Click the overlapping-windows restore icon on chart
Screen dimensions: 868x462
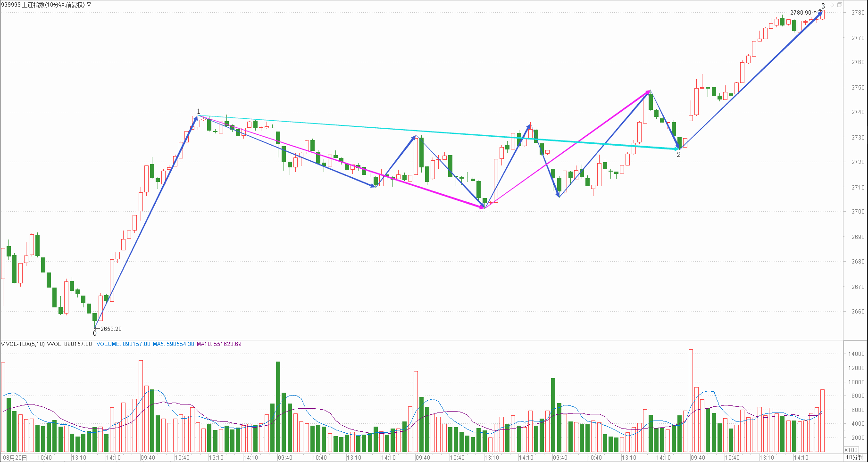(839, 5)
